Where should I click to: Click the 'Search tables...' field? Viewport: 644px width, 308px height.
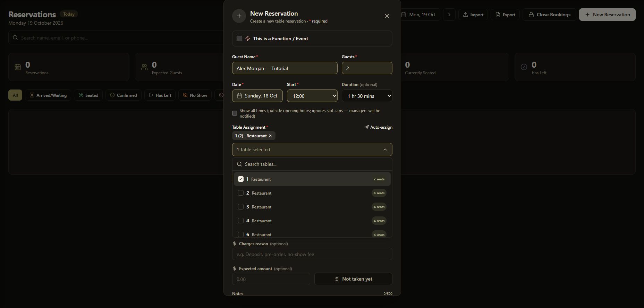coord(312,164)
